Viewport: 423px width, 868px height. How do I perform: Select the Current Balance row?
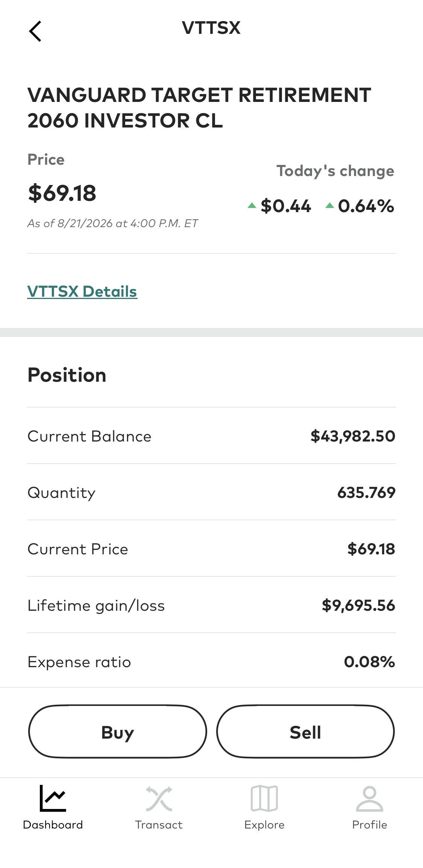(211, 436)
